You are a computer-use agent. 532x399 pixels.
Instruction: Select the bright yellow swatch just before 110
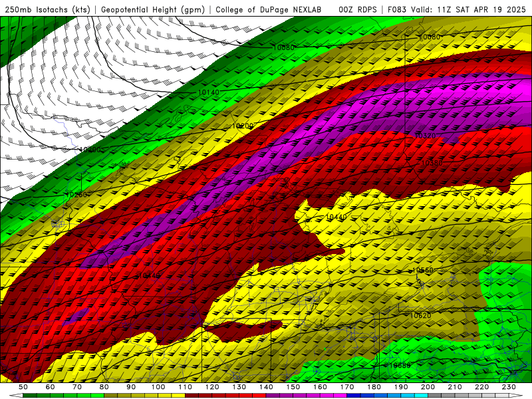[178, 396]
